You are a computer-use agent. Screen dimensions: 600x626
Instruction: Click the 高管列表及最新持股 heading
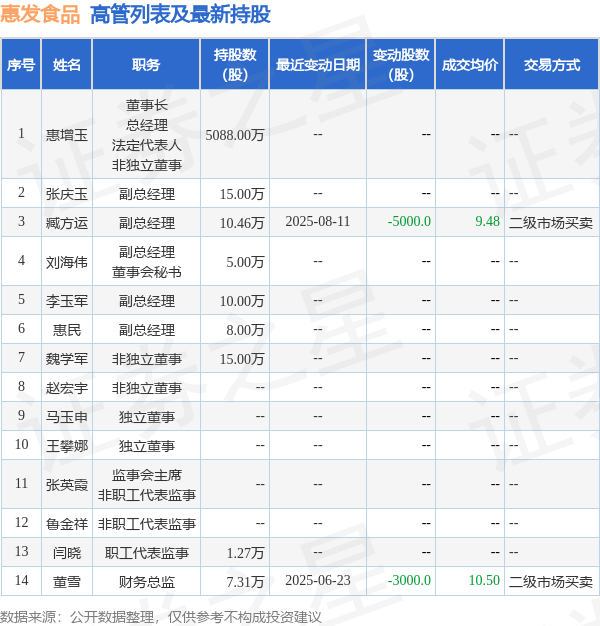coord(180,14)
